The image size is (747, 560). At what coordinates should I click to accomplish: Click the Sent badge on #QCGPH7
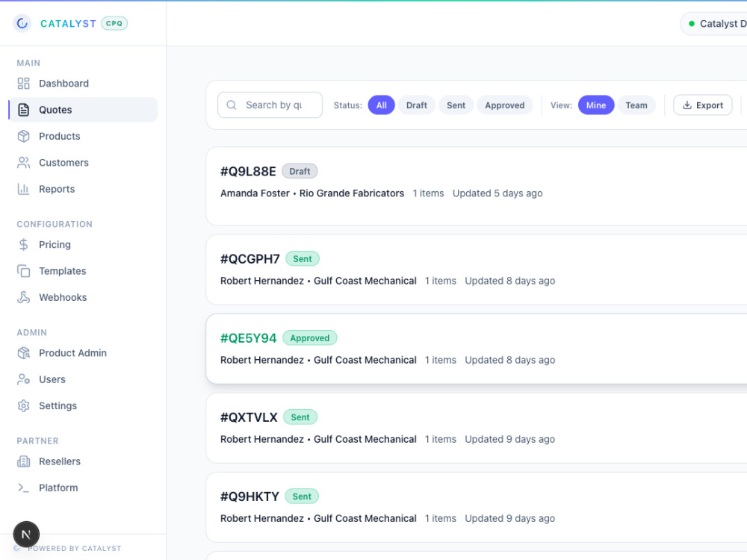303,259
